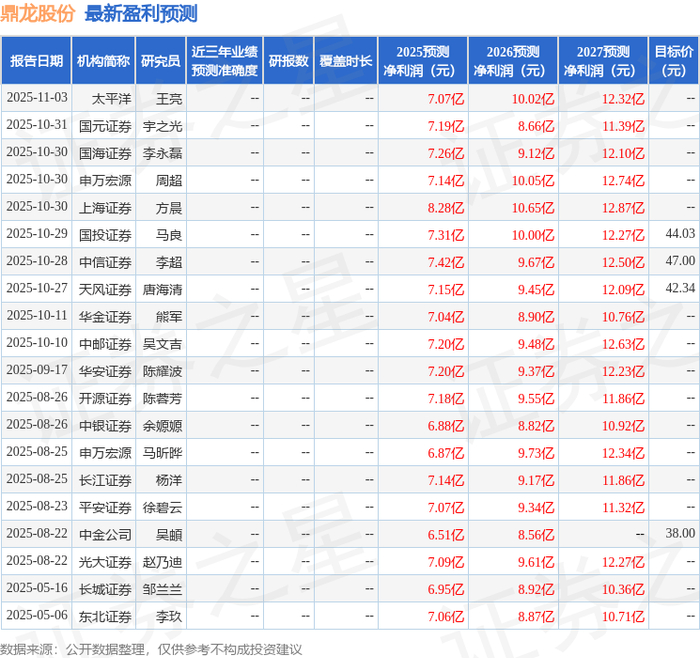Click target price 42.34
The width and height of the screenshot is (700, 658).
point(680,288)
